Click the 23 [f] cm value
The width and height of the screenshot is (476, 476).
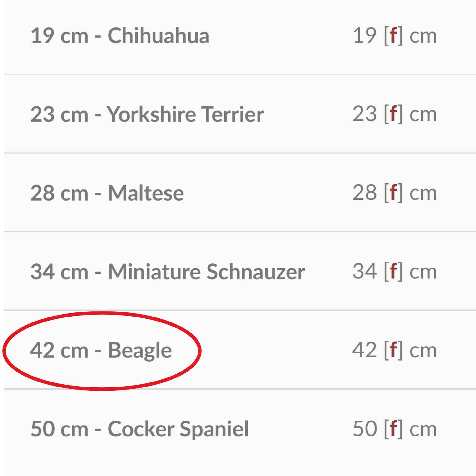[x=395, y=114]
